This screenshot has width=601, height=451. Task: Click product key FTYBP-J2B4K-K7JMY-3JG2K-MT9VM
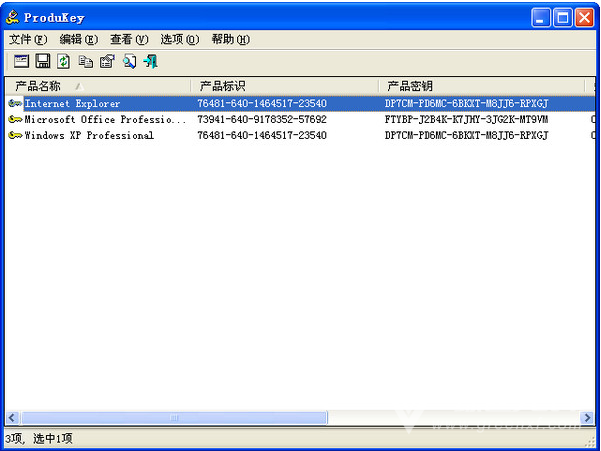(x=466, y=119)
